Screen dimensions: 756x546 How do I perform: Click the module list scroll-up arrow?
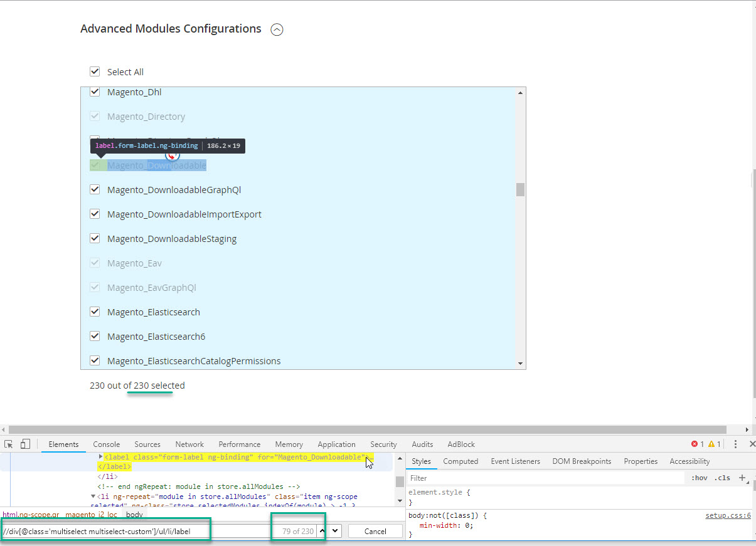(520, 93)
